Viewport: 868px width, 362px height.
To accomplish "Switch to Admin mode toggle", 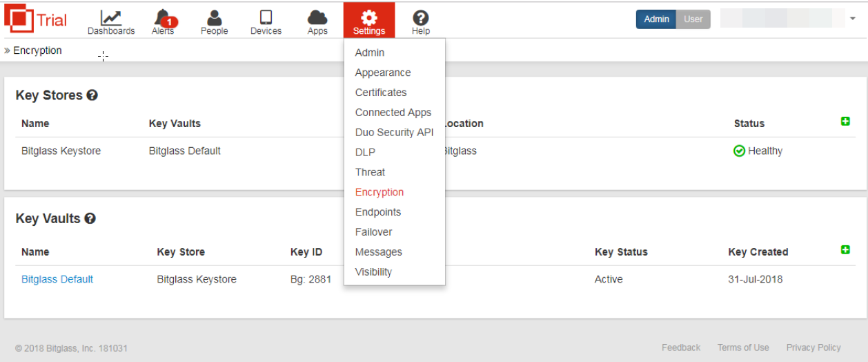I will tap(656, 19).
